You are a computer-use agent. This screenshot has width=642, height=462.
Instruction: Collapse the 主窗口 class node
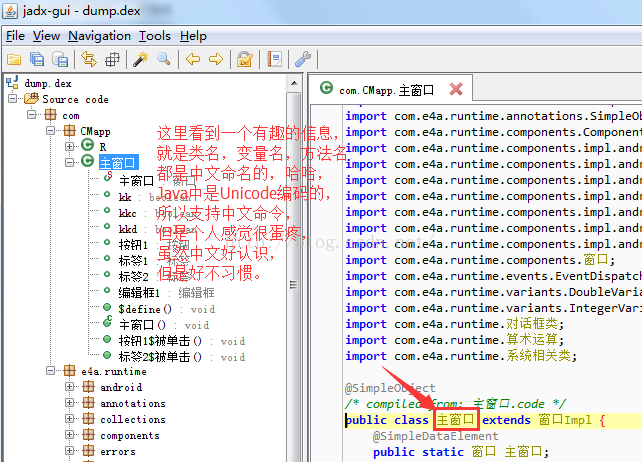(69, 163)
